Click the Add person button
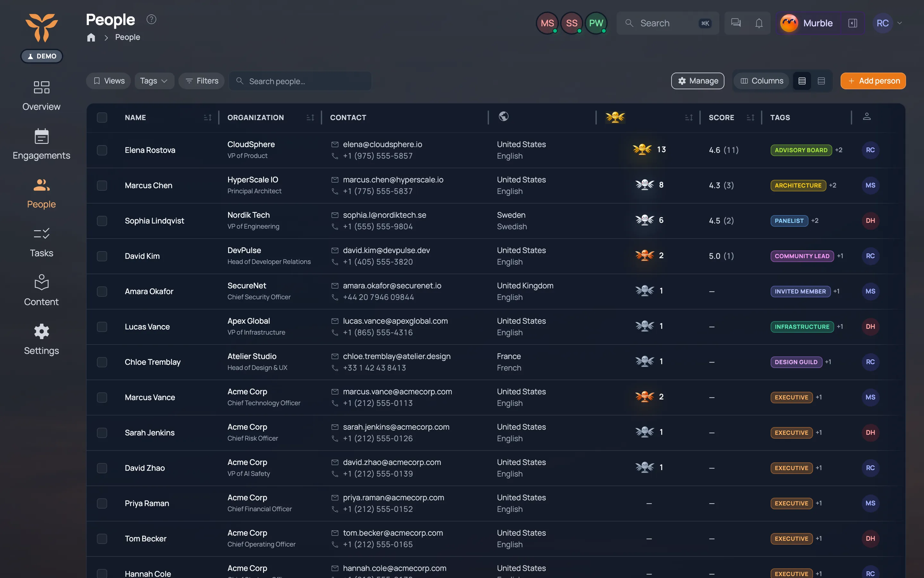The image size is (924, 578). tap(873, 81)
